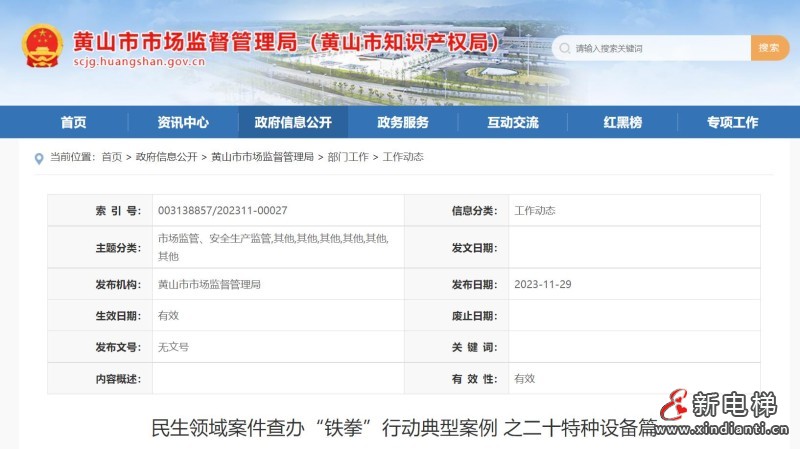Open the 首页 navigation tab

click(73, 123)
